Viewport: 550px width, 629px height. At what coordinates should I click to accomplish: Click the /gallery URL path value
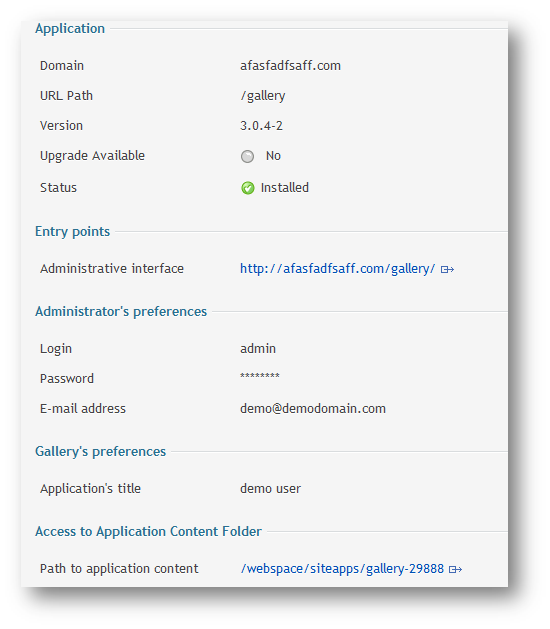(x=263, y=96)
